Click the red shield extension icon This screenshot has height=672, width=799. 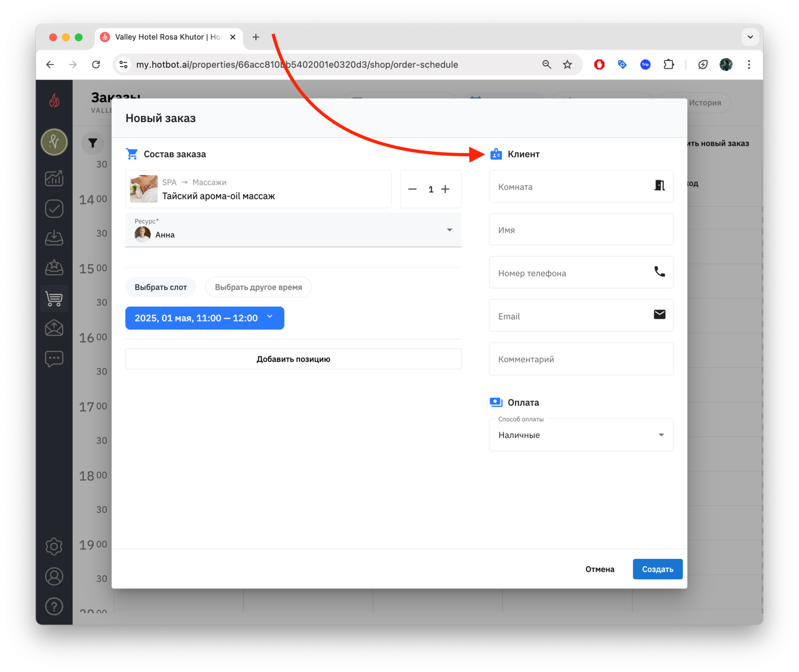point(599,64)
